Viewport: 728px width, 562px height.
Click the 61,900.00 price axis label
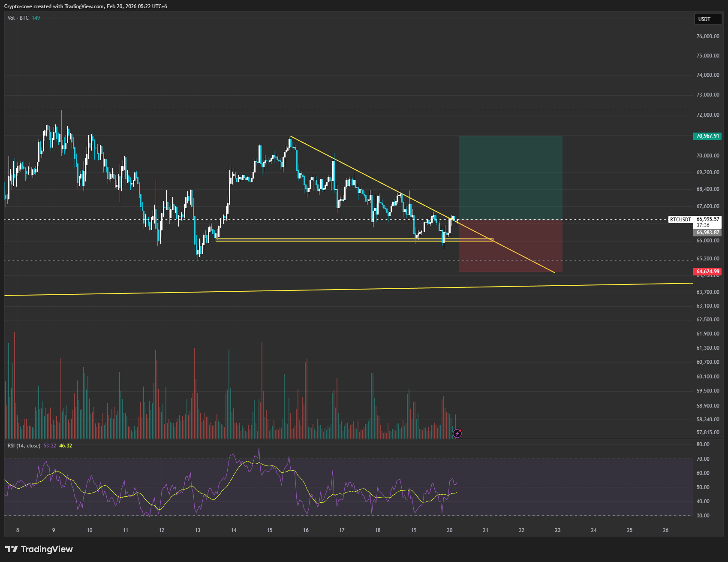pos(708,334)
